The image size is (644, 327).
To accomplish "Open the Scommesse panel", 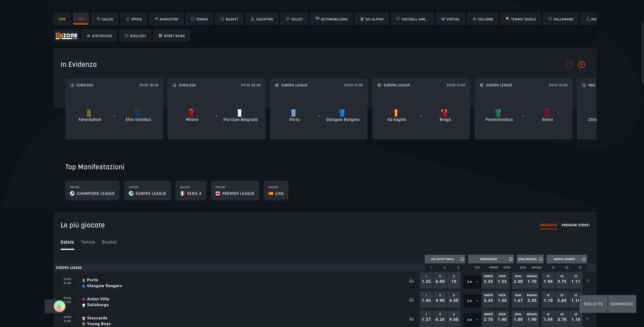I will pyautogui.click(x=622, y=304).
